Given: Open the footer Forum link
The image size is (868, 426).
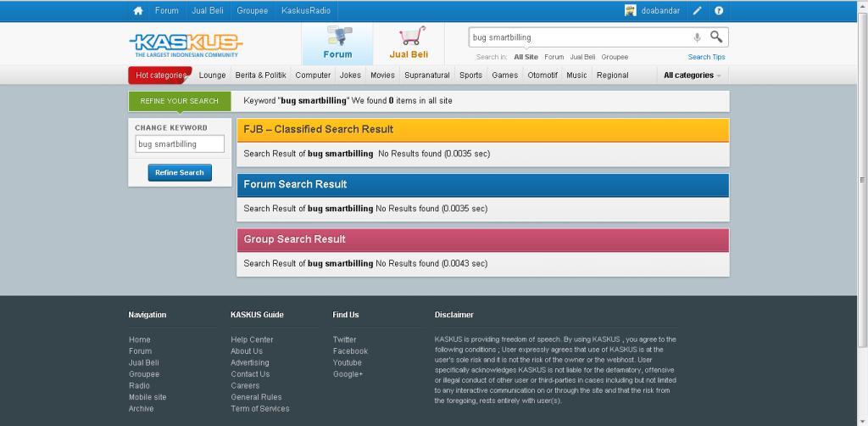Looking at the screenshot, I should pos(140,351).
